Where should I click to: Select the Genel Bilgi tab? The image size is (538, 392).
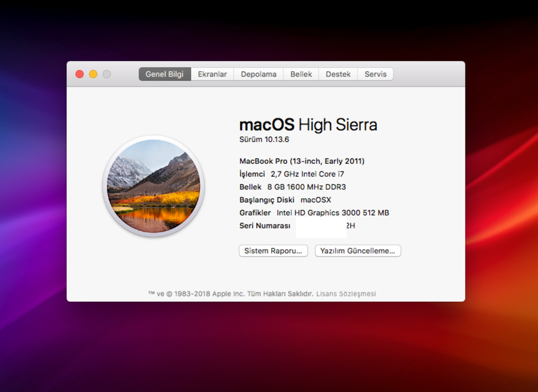click(164, 74)
